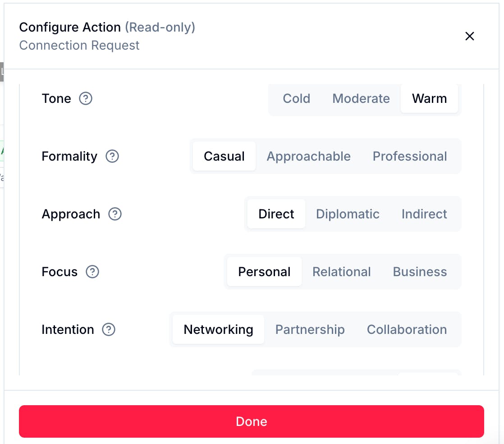Click the help icon beside Formality

pos(112,156)
